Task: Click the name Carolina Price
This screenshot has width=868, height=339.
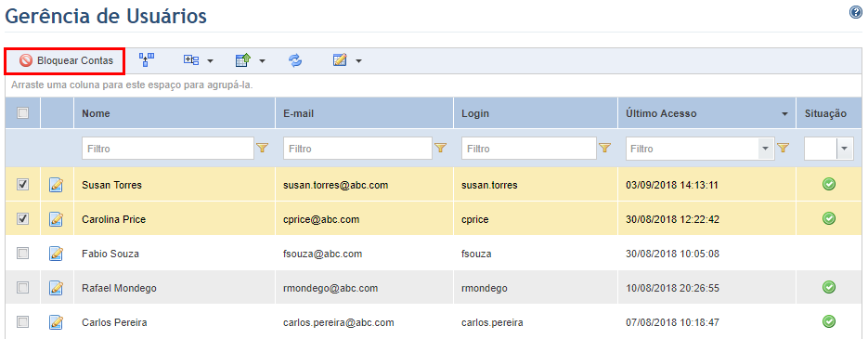Action: (x=113, y=219)
